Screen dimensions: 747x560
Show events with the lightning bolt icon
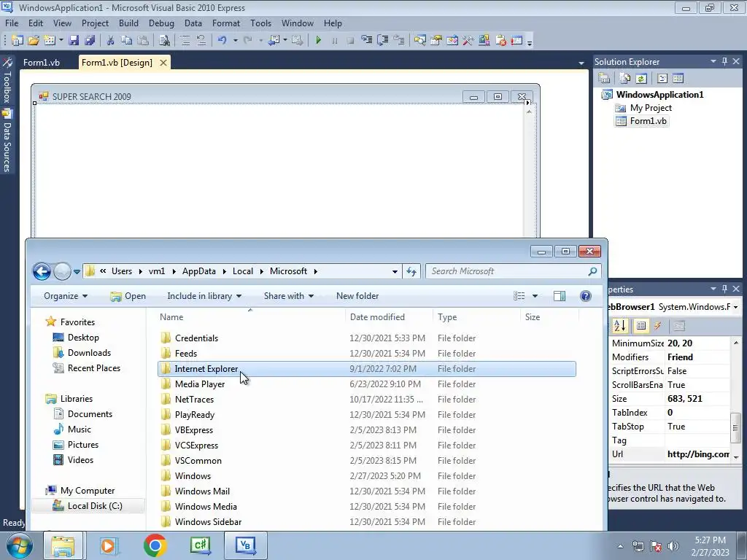(x=658, y=326)
